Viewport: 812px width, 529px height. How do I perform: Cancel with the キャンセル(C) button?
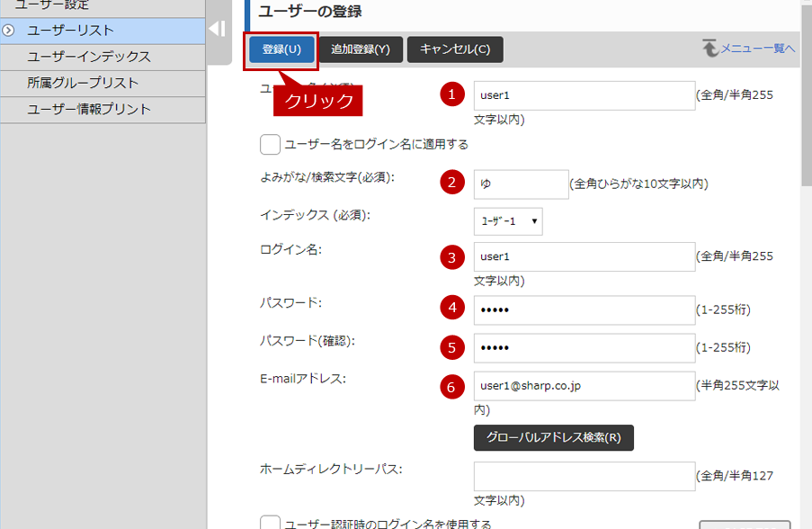point(455,49)
